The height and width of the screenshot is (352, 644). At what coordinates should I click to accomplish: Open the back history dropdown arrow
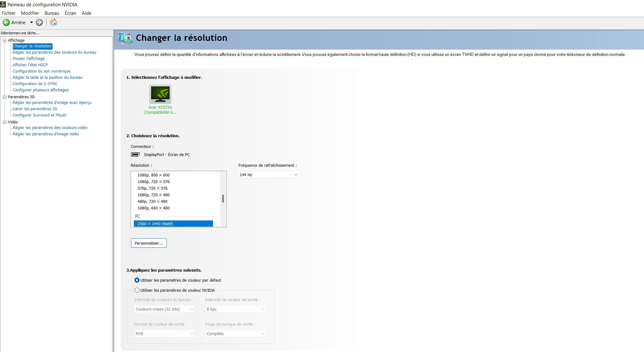pos(31,22)
